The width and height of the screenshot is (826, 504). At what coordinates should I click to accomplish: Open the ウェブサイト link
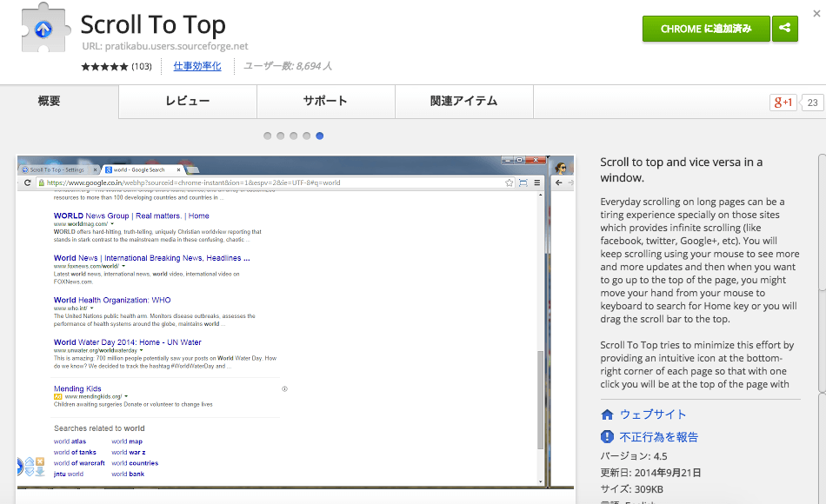pos(653,414)
